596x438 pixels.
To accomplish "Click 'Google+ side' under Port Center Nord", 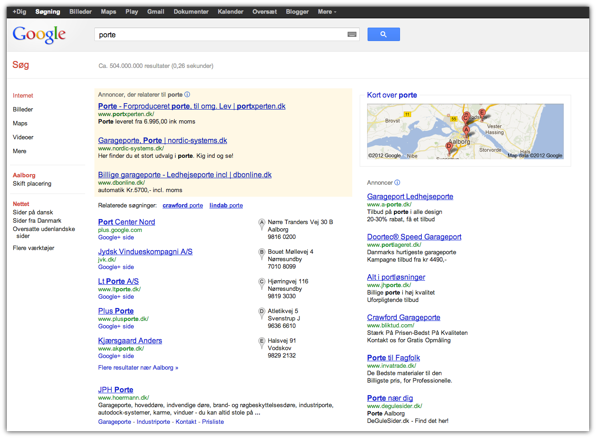I will [x=116, y=237].
